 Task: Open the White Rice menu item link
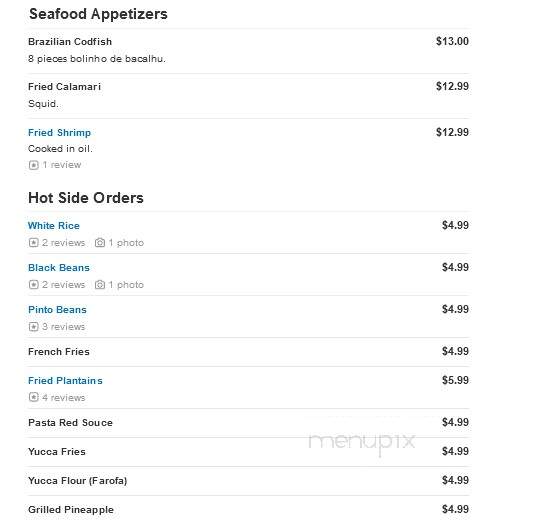tap(54, 226)
